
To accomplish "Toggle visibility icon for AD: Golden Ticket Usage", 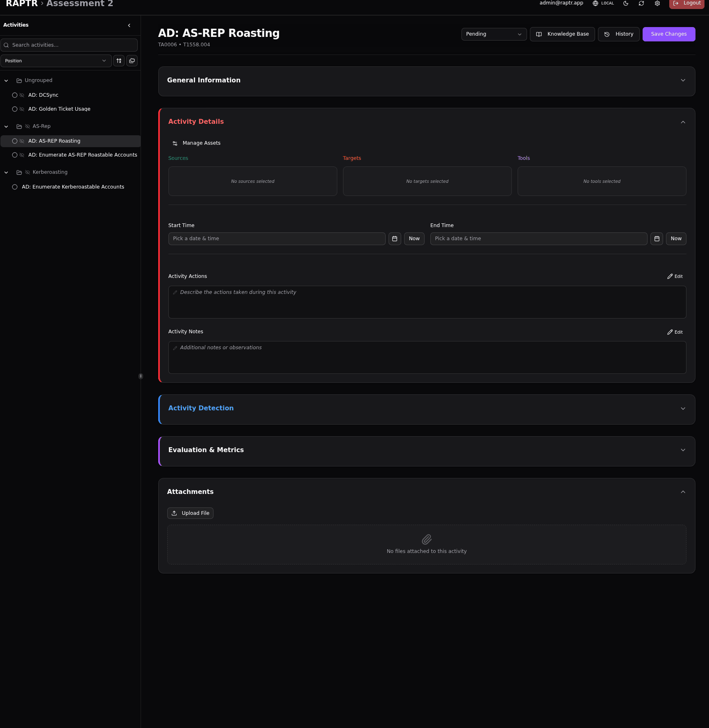I will click(x=22, y=109).
